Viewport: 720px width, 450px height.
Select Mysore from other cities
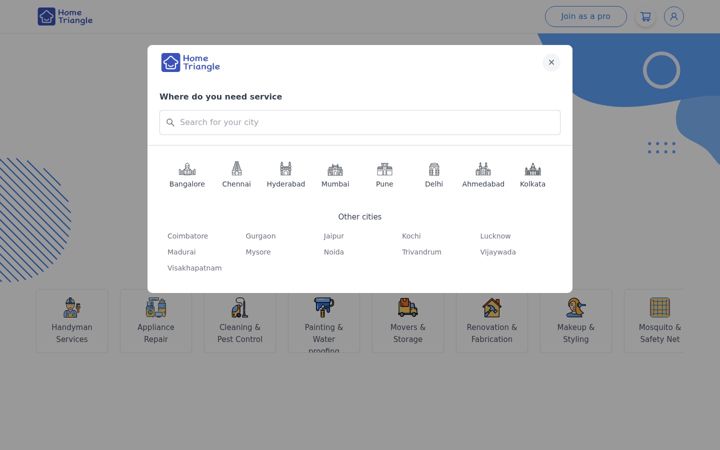[258, 252]
